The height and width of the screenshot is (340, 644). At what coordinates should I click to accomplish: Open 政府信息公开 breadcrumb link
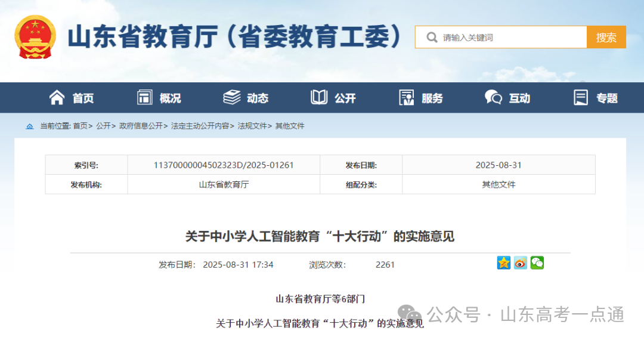[141, 126]
